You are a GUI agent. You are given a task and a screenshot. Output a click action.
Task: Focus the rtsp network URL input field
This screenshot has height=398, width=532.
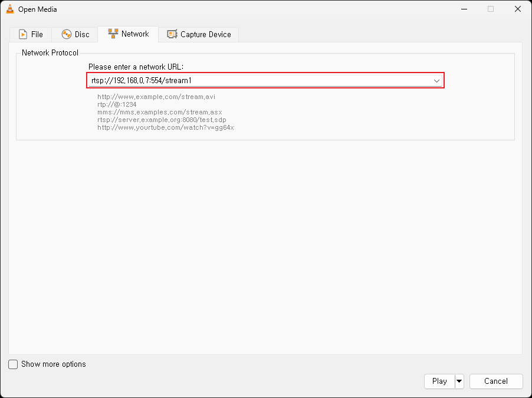[260, 81]
